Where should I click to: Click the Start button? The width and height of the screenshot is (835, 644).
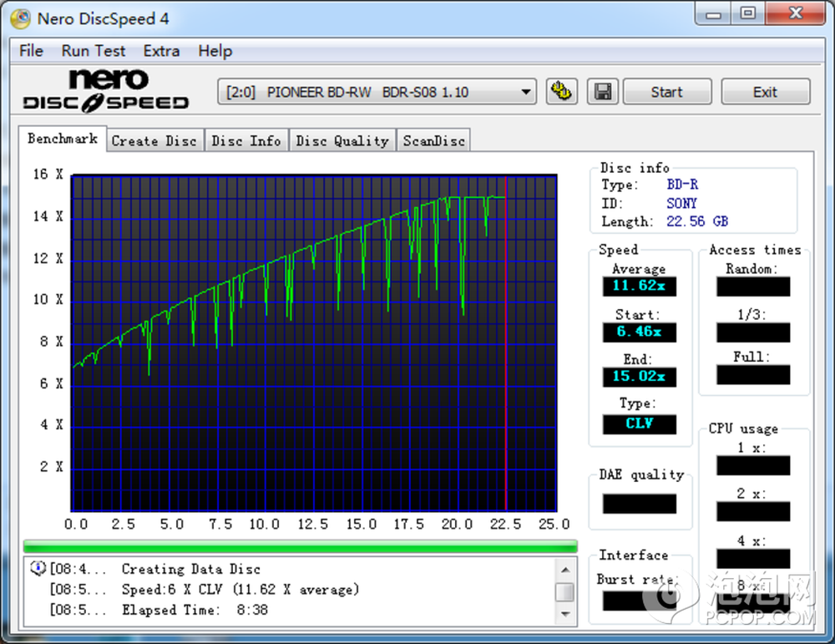pos(666,92)
